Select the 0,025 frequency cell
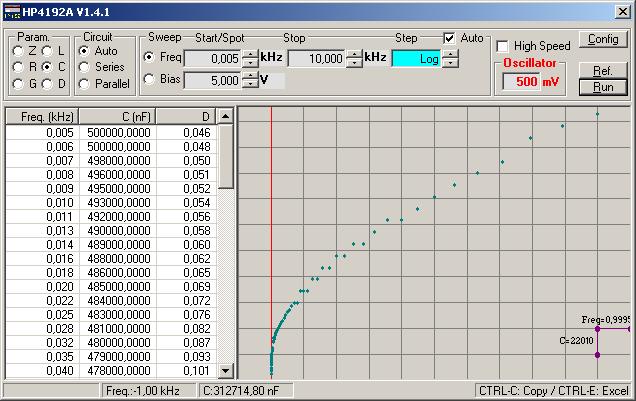Image resolution: width=636 pixels, height=401 pixels. pos(43,315)
